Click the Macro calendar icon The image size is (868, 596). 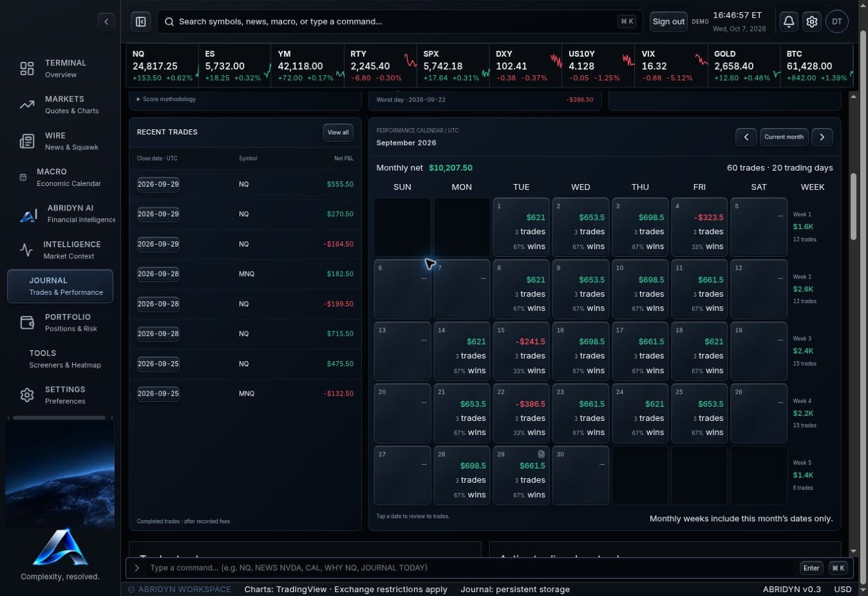click(x=23, y=177)
